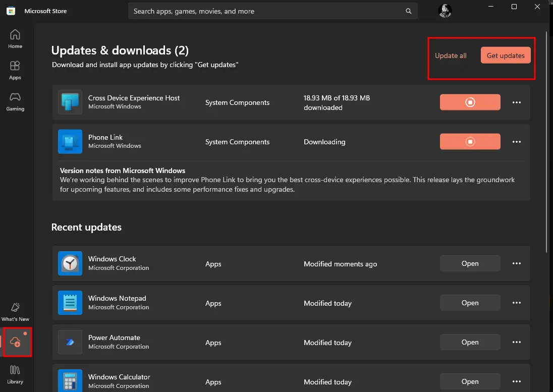Click the Recent updates heading

pos(86,227)
